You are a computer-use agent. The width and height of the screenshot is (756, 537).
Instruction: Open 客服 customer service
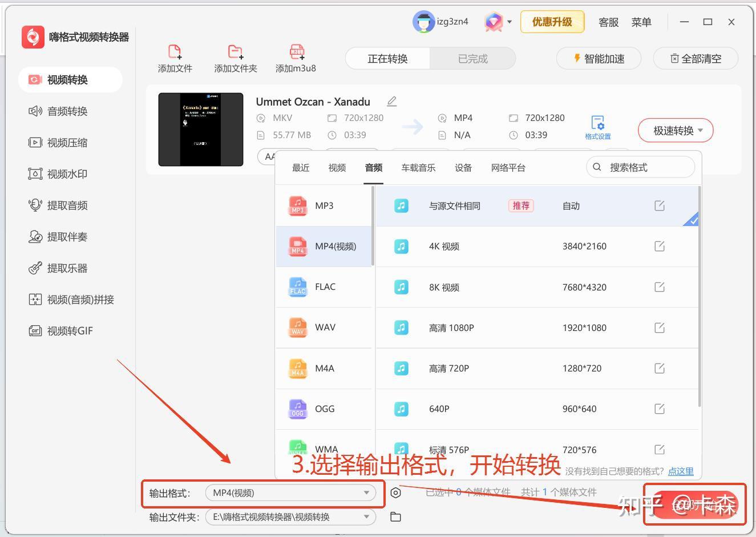[609, 22]
